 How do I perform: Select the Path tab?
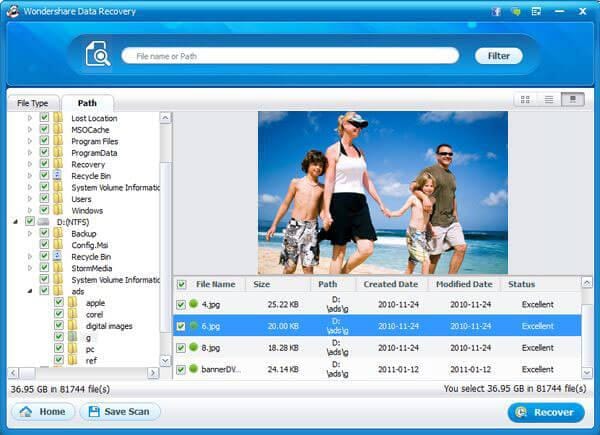[x=87, y=103]
